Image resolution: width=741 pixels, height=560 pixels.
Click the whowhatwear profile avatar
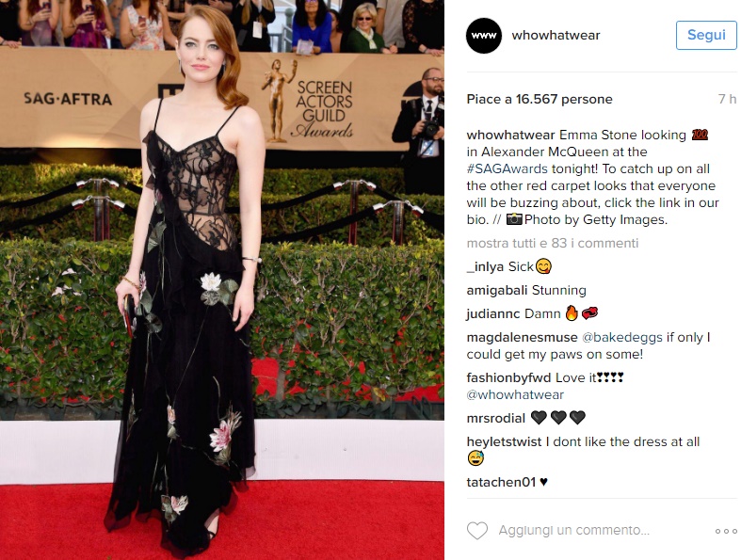(x=483, y=36)
